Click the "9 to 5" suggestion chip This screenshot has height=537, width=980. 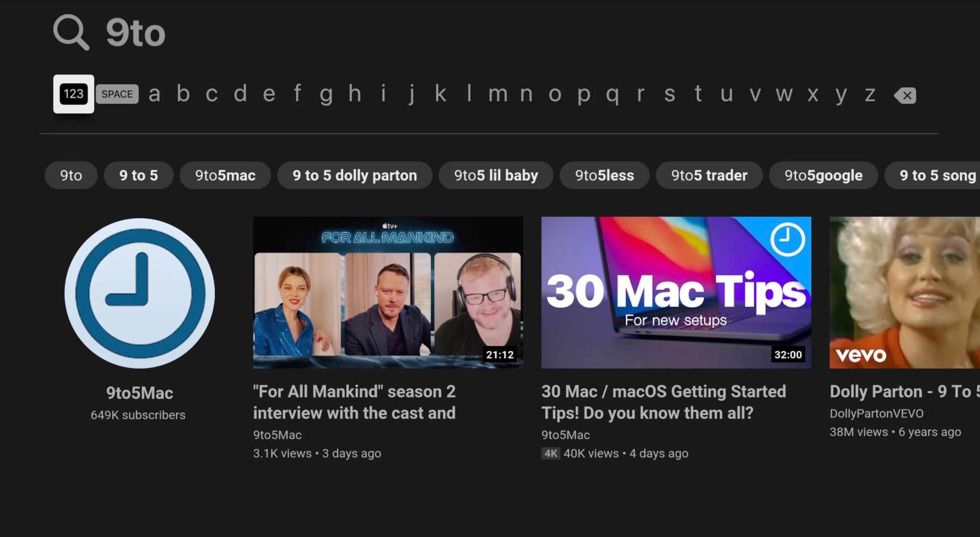(138, 175)
